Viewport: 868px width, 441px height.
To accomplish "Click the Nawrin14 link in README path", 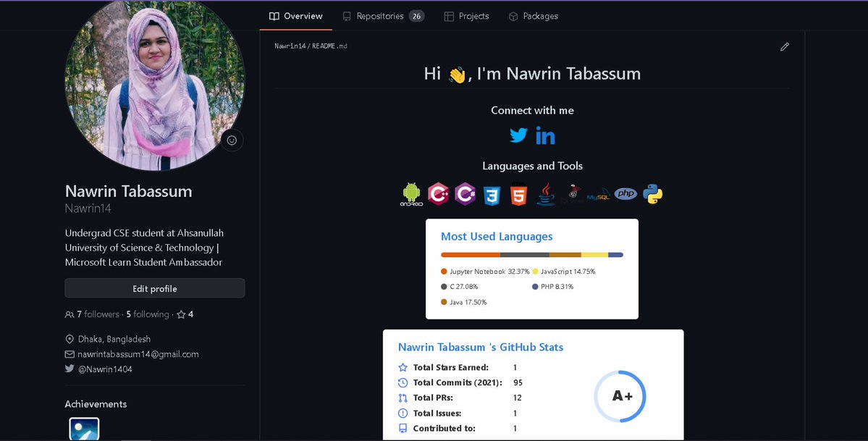I will (x=290, y=46).
